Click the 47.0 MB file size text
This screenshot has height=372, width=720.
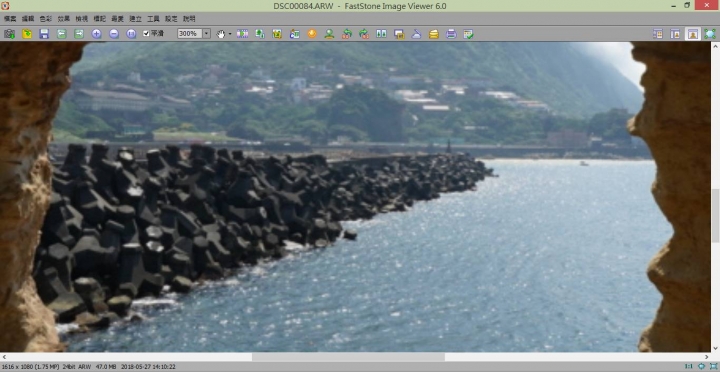pos(106,367)
